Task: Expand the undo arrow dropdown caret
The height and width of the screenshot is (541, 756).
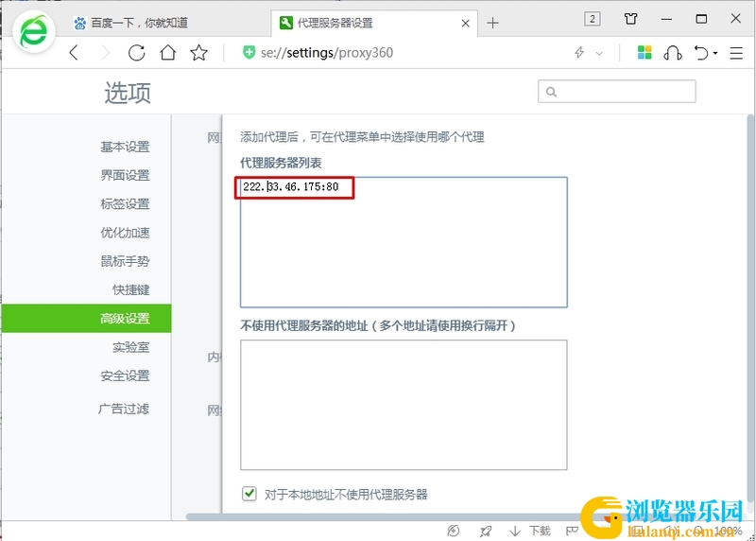Action: pos(715,53)
